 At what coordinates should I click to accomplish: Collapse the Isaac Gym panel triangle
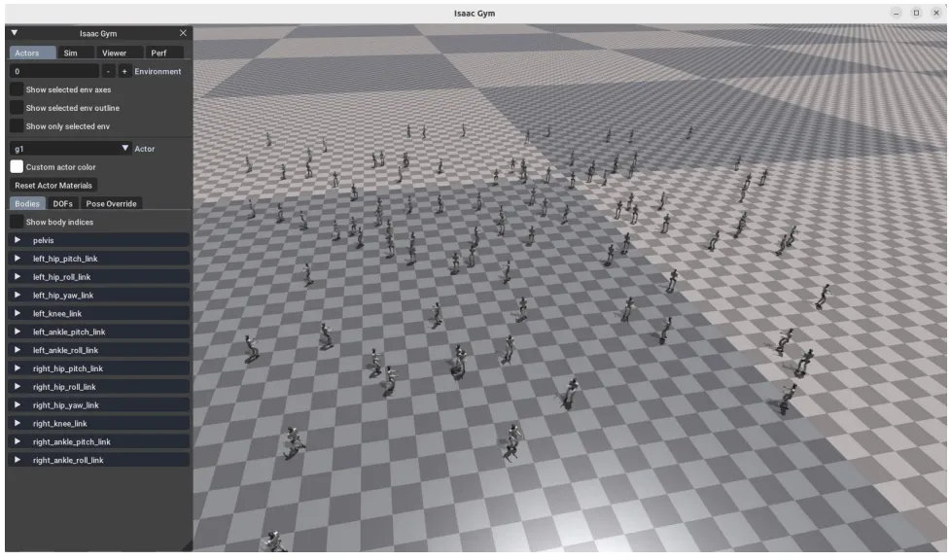tap(15, 33)
